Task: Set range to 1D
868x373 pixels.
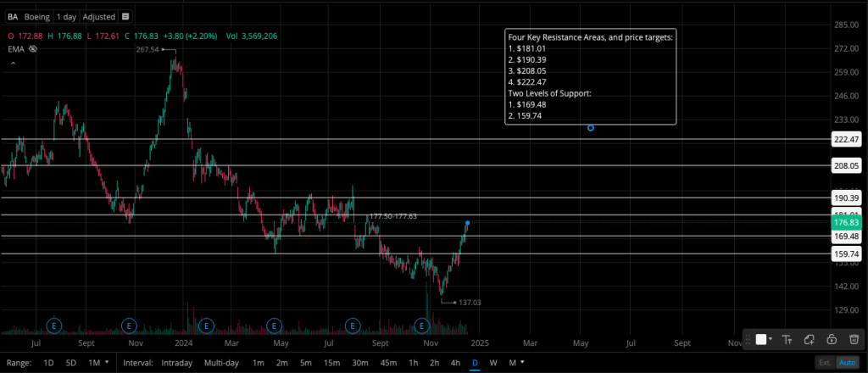Action: 48,363
